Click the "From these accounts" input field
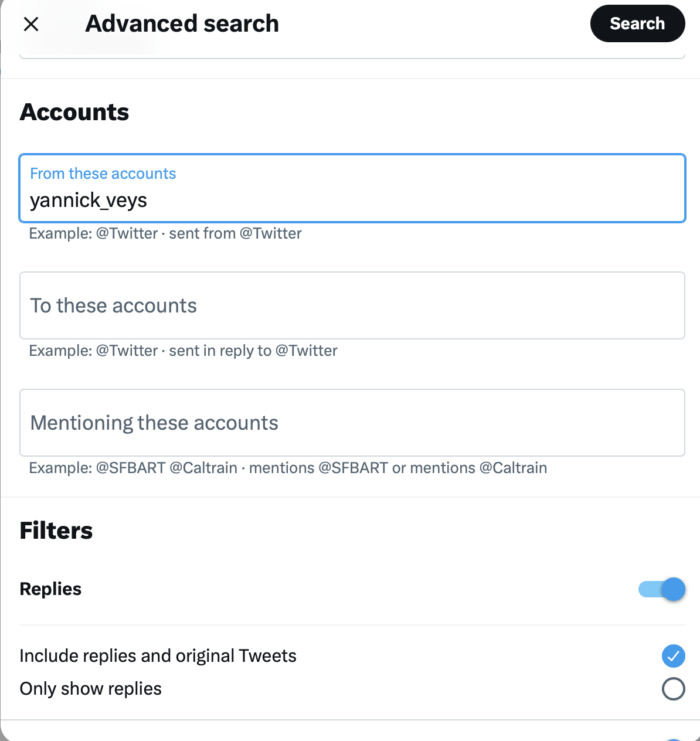The image size is (700, 741). coord(352,188)
